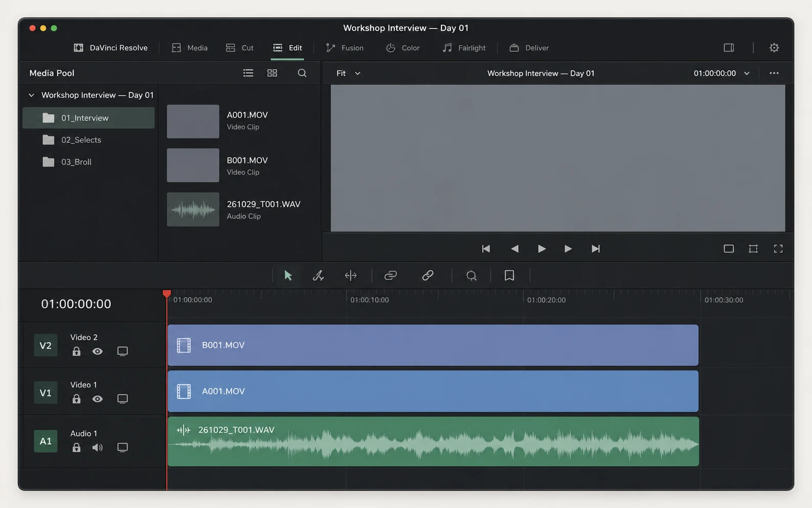This screenshot has width=812, height=508.
Task: Click the film icon on B001.MOV clip
Action: coord(184,345)
